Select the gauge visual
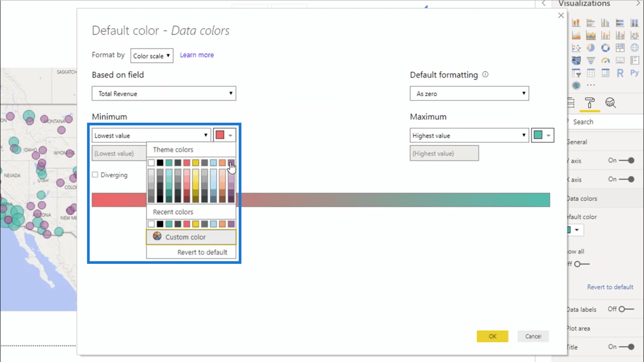Viewport: 644px width, 362px height. pos(605,60)
